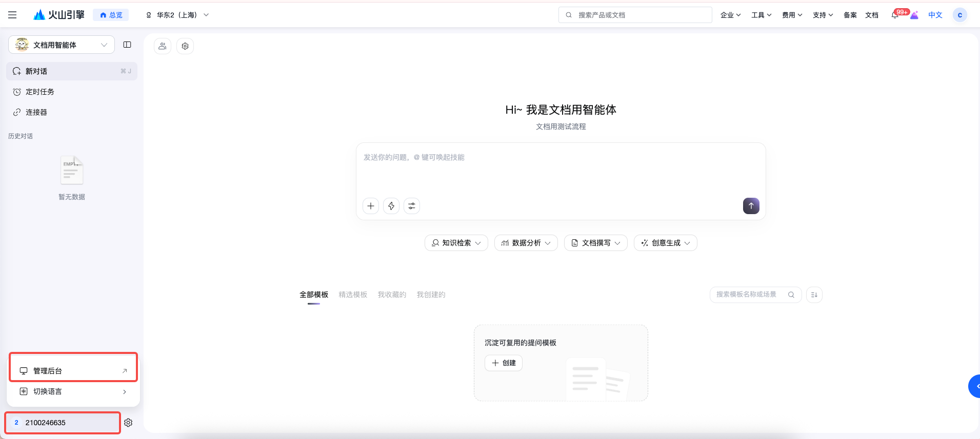Image resolution: width=980 pixels, height=439 pixels.
Task: Click the purple AI assistant icon in header
Action: [914, 15]
